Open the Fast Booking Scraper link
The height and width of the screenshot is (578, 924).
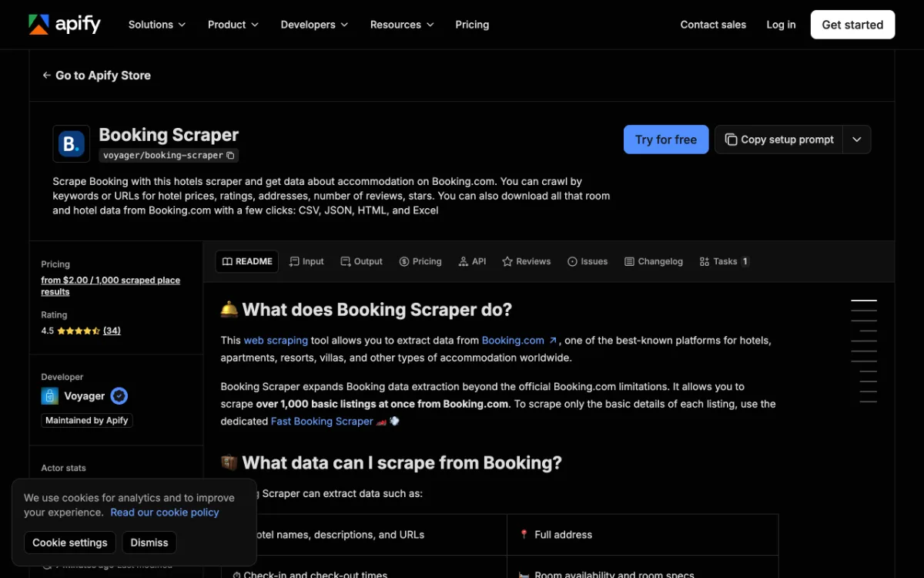322,422
